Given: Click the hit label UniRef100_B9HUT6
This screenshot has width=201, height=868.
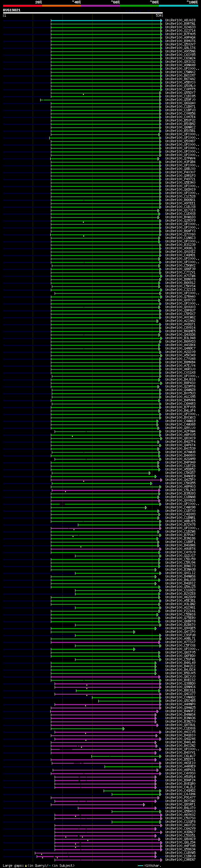Looking at the screenshot, I should pos(180,41).
